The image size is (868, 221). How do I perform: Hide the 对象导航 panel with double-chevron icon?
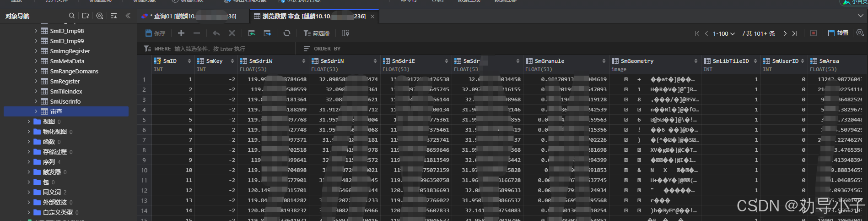[x=128, y=16]
